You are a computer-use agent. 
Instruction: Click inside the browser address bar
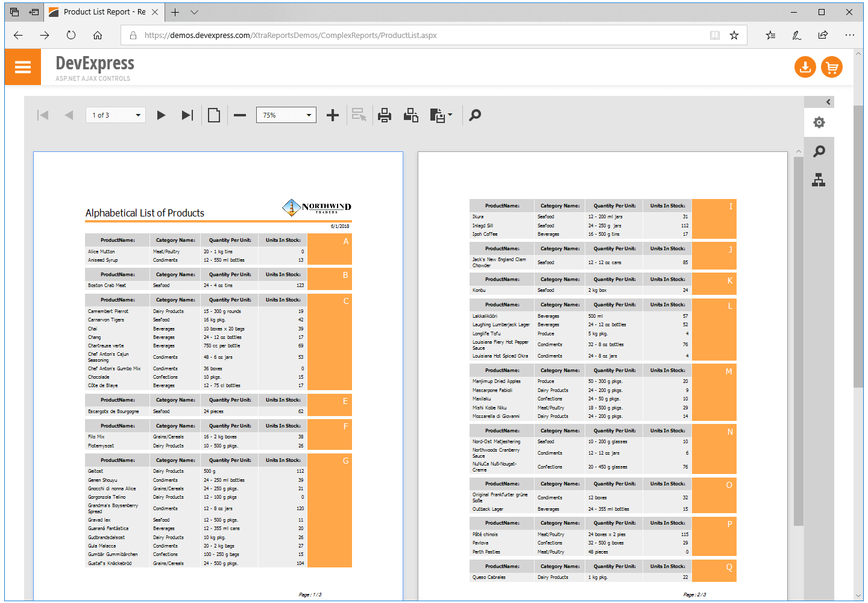coord(422,35)
